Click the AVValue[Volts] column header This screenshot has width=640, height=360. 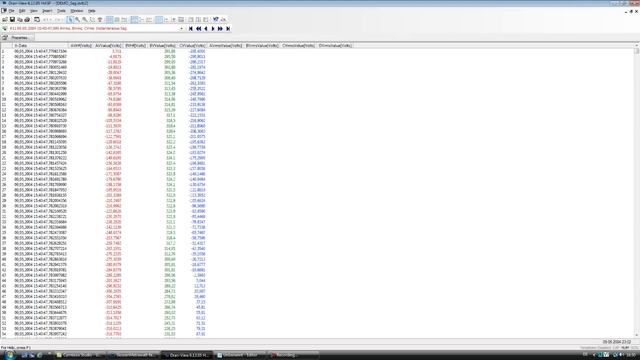tap(108, 46)
